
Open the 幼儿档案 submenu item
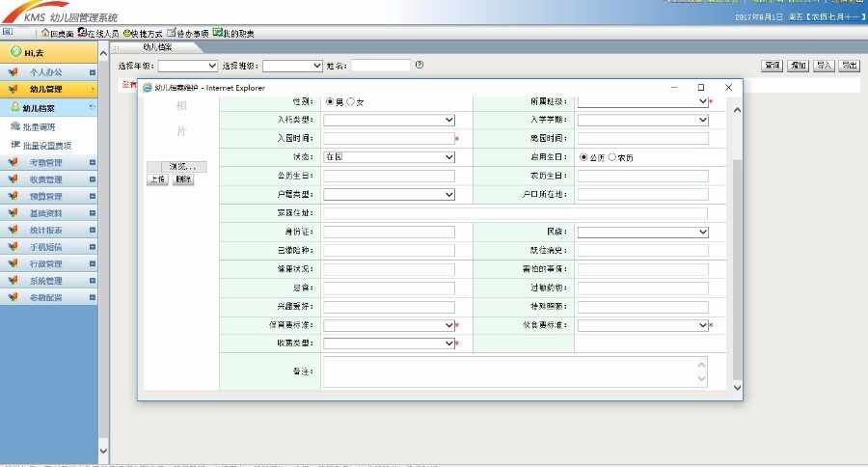point(49,108)
